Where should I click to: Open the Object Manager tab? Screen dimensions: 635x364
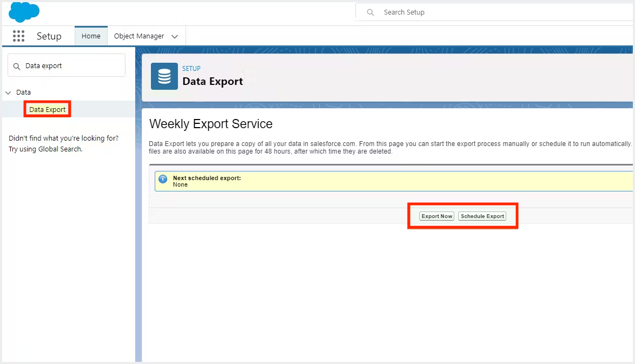(139, 36)
